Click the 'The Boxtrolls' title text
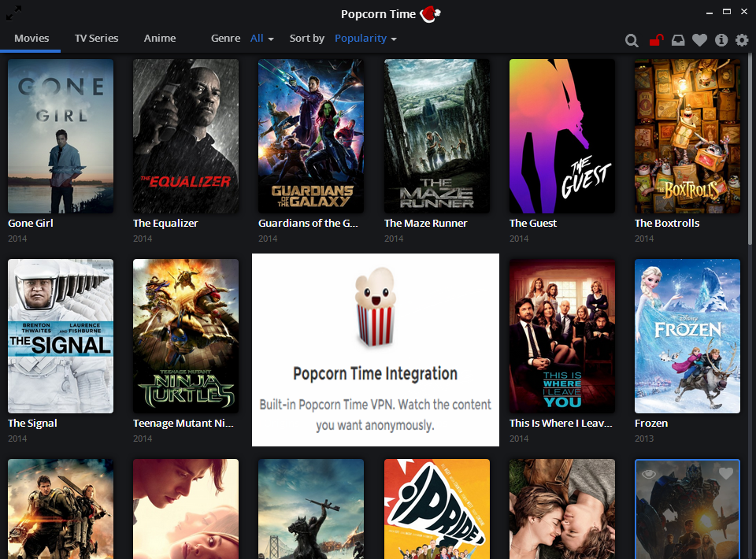 pyautogui.click(x=667, y=223)
